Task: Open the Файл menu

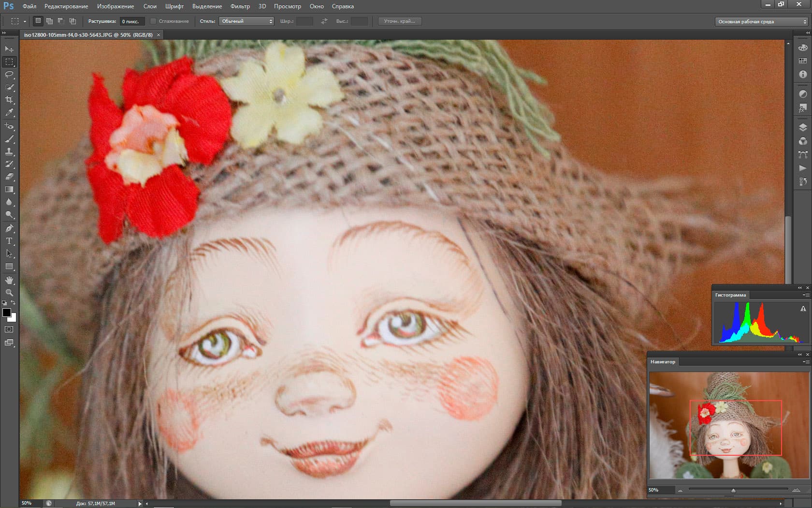Action: click(x=29, y=6)
